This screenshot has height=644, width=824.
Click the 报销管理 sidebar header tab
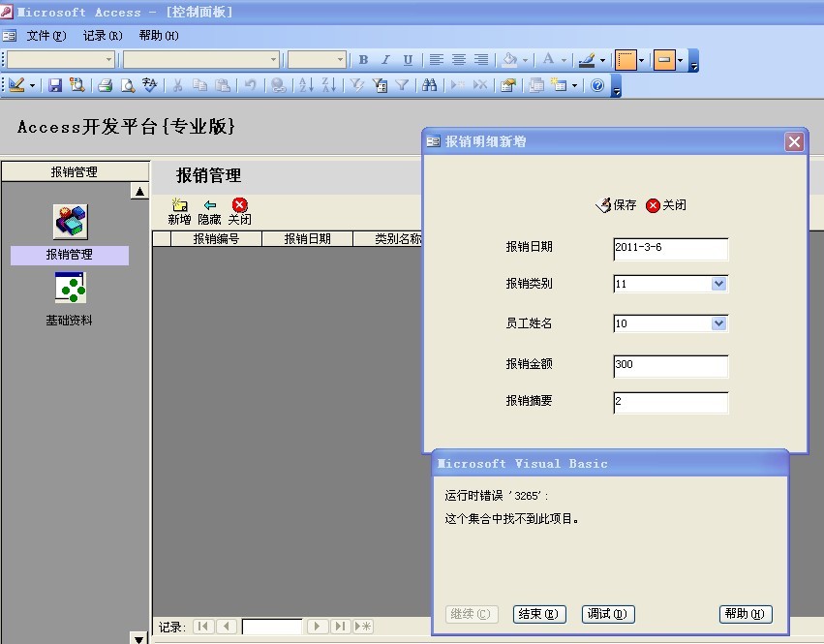[x=75, y=172]
